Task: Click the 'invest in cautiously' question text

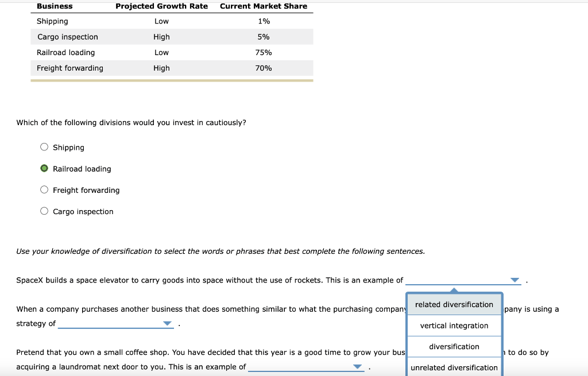Action: (131, 123)
